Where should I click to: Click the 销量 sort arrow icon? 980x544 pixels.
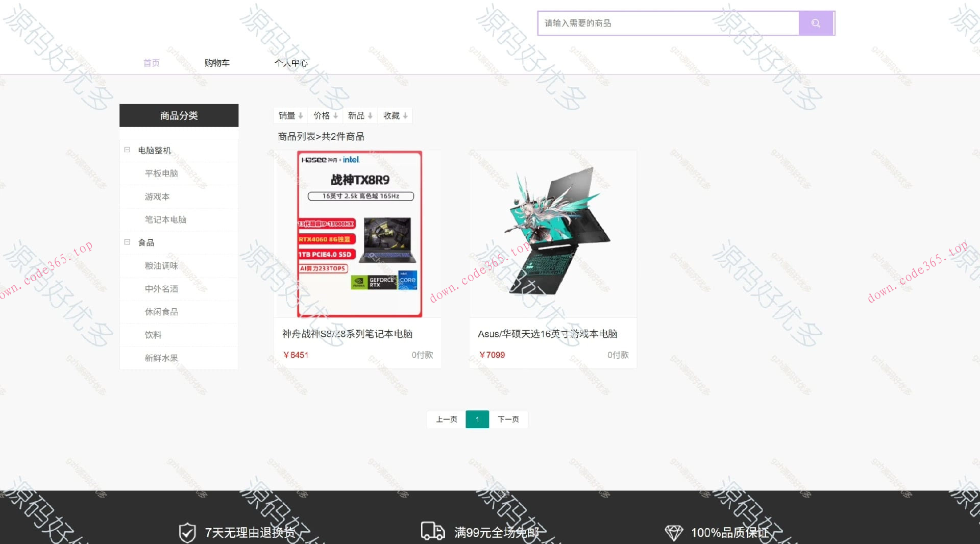point(300,115)
